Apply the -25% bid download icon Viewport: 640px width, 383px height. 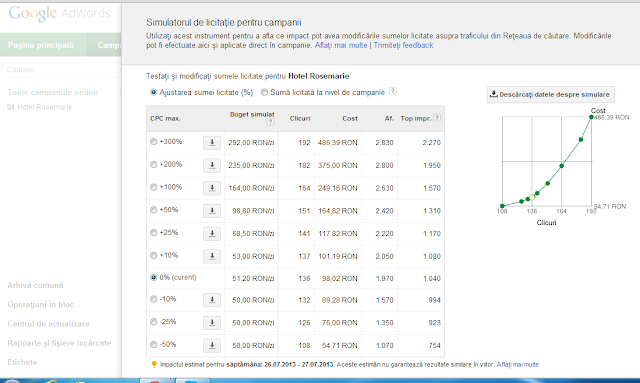pos(212,323)
